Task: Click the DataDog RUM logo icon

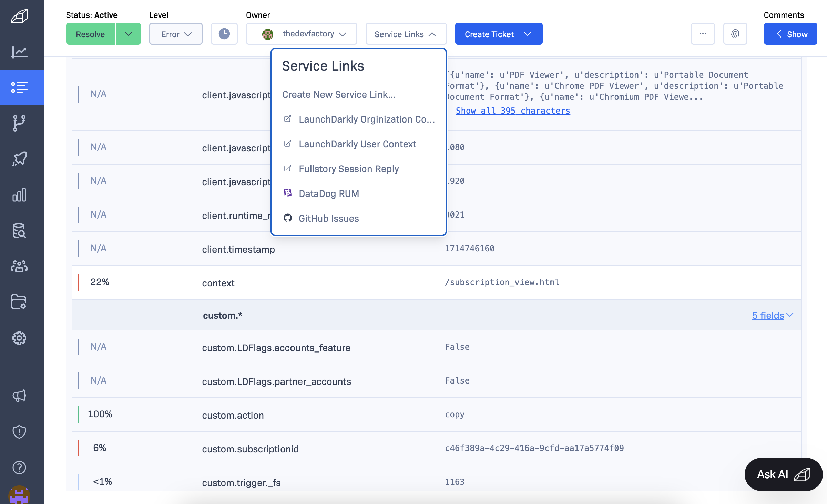Action: [x=288, y=193]
